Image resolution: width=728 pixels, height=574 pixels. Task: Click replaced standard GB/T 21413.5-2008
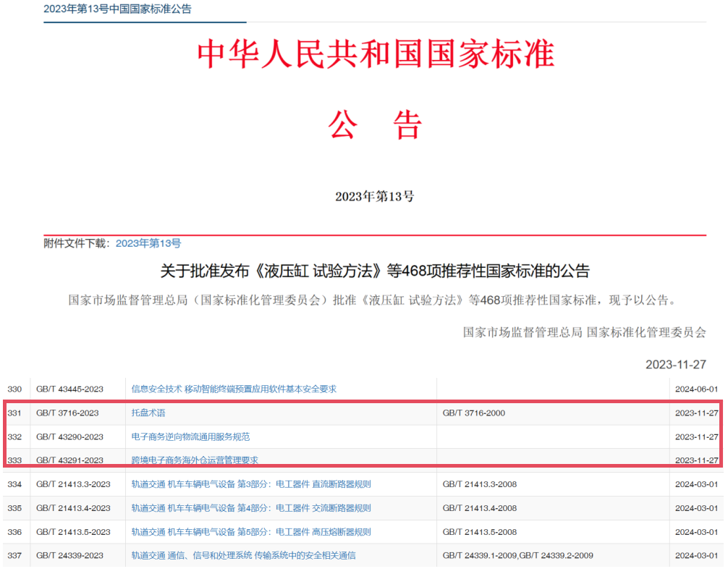[x=480, y=531]
